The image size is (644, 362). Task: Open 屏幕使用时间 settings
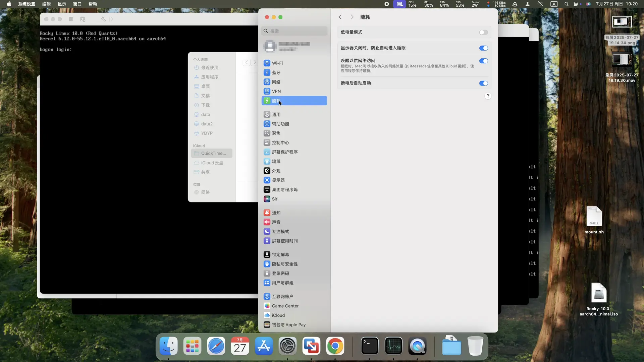(294, 241)
